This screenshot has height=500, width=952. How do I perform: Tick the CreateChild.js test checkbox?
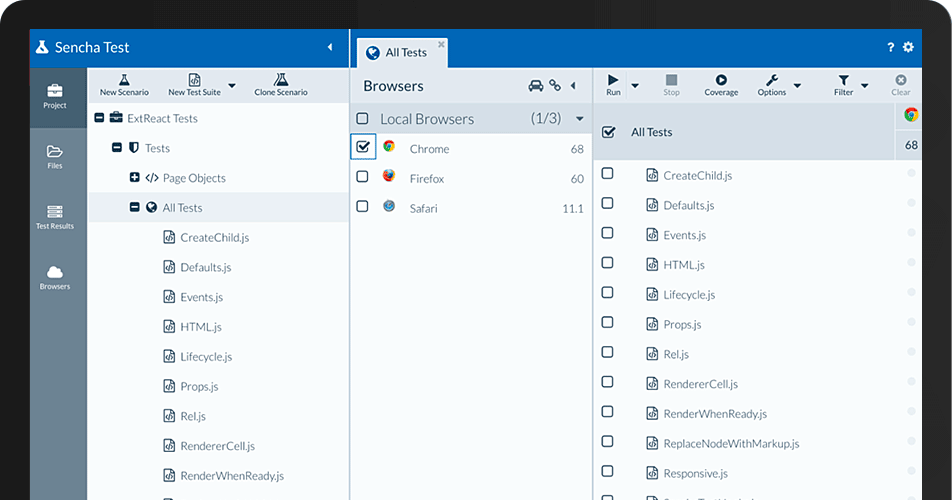tap(607, 174)
